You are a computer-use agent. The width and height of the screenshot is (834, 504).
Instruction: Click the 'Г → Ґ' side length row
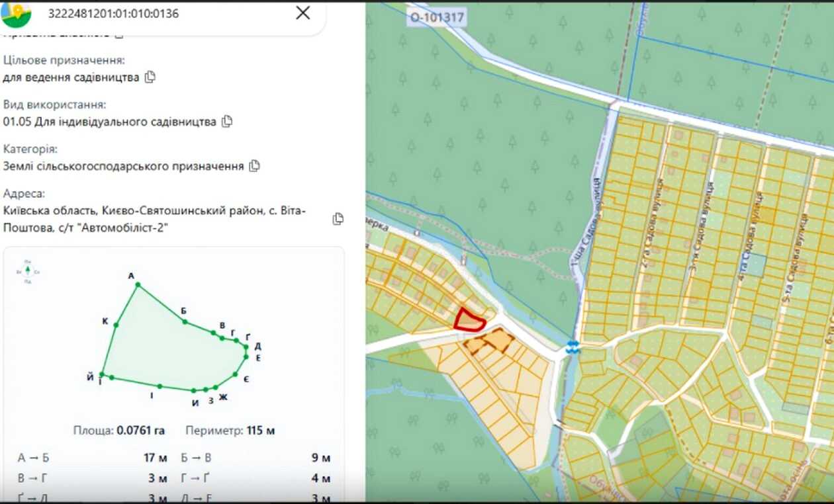tap(255, 478)
